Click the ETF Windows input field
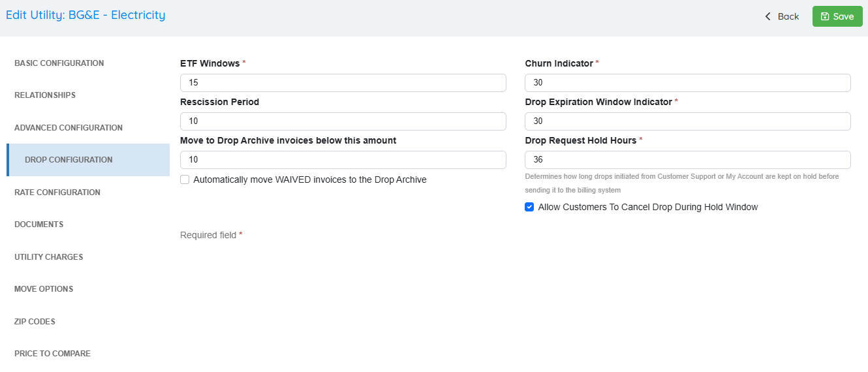 [x=343, y=83]
